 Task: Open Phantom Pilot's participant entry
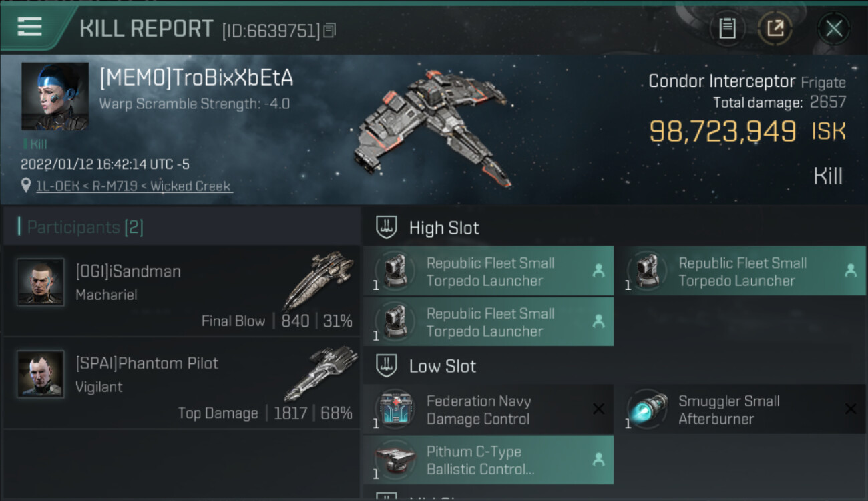click(x=182, y=383)
